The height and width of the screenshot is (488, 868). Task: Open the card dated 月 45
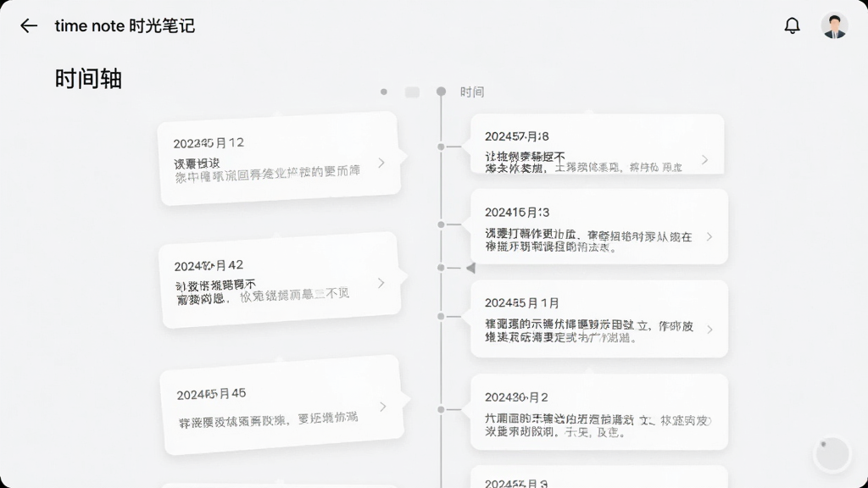[281, 405]
